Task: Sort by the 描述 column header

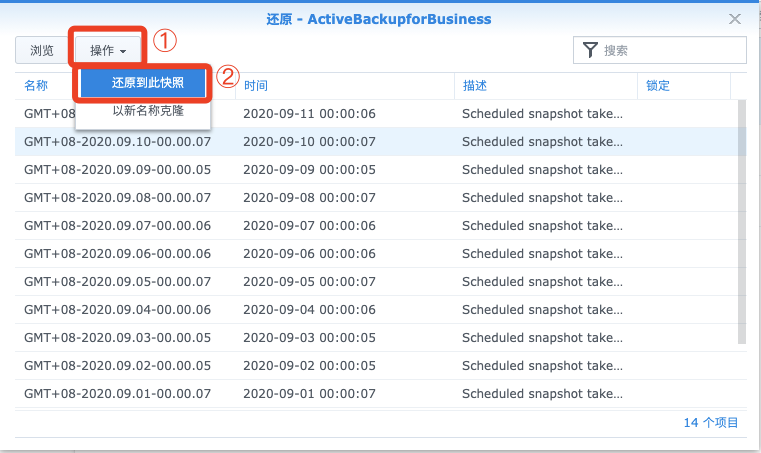Action: [474, 86]
